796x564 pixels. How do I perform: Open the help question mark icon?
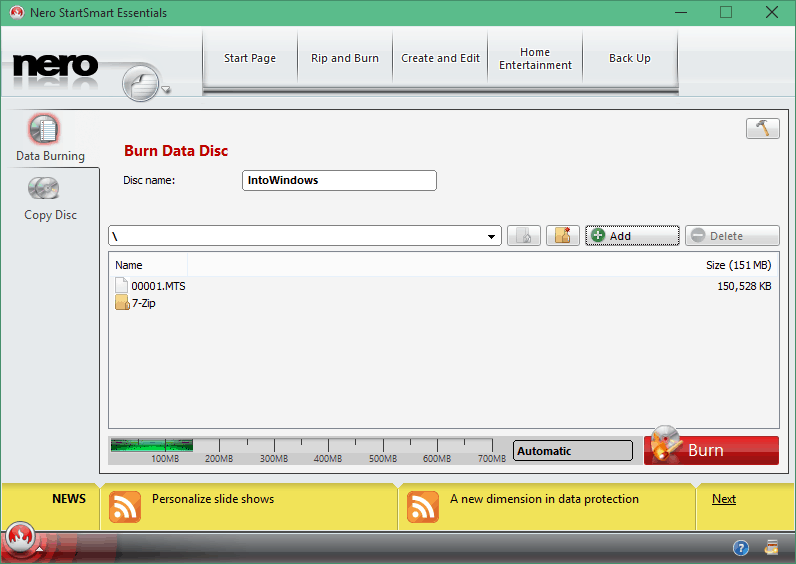pyautogui.click(x=741, y=548)
